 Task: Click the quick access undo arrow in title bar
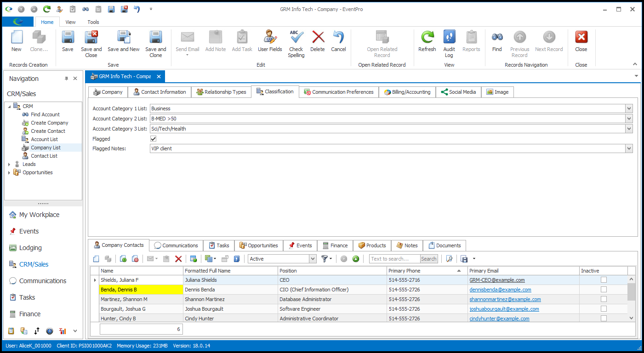click(137, 9)
